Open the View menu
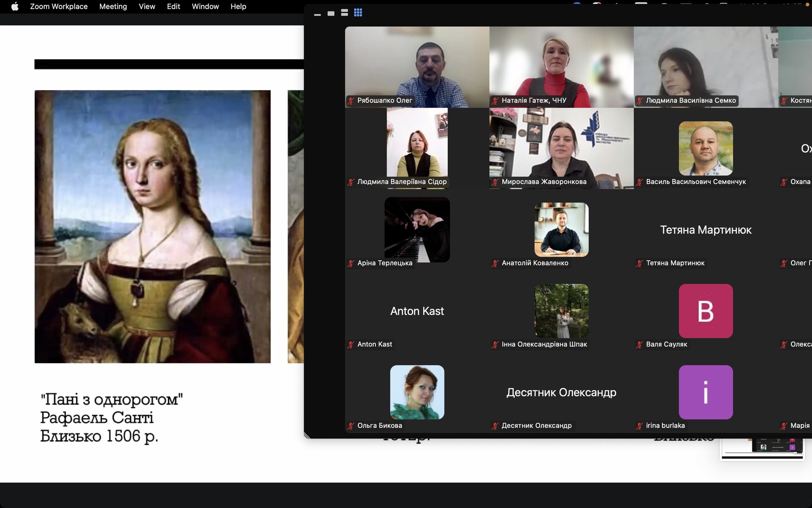 (x=147, y=6)
